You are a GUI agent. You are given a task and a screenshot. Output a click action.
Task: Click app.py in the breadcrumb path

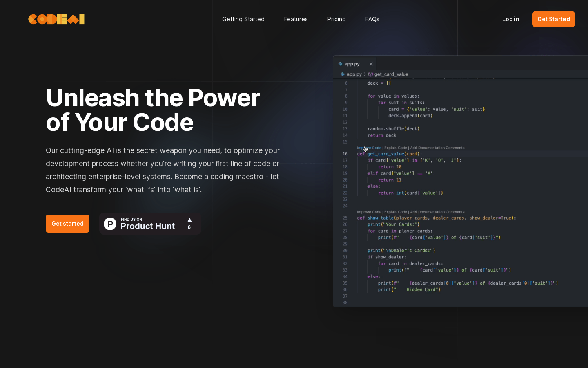coord(354,74)
